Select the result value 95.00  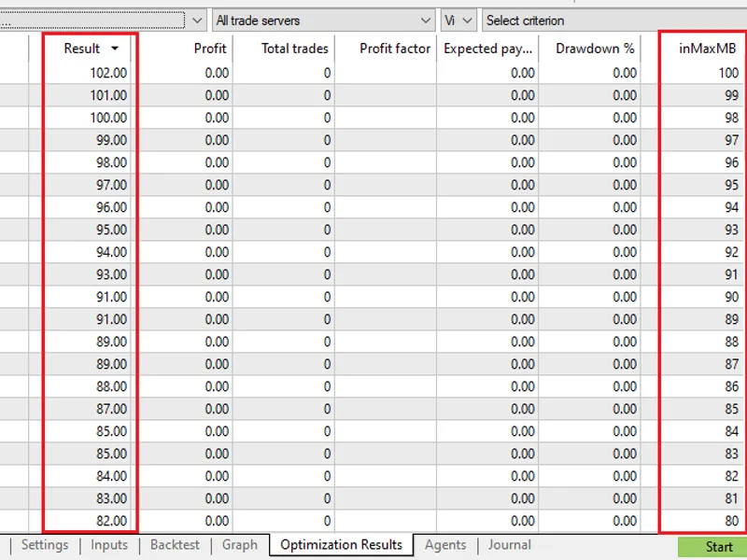click(111, 230)
